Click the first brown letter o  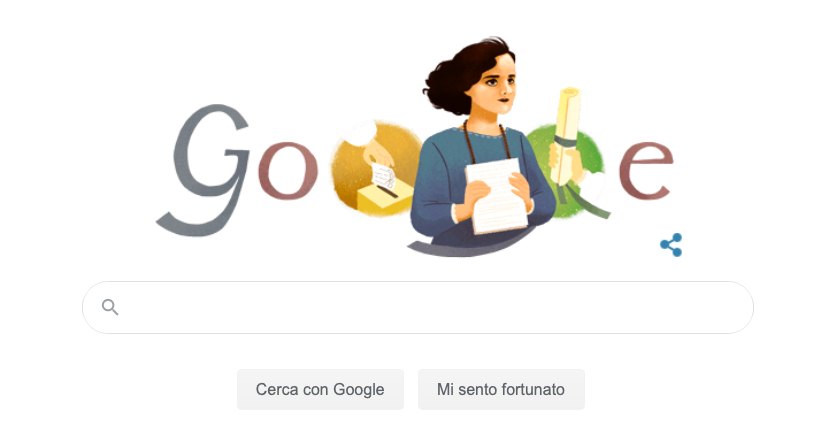[x=287, y=171]
